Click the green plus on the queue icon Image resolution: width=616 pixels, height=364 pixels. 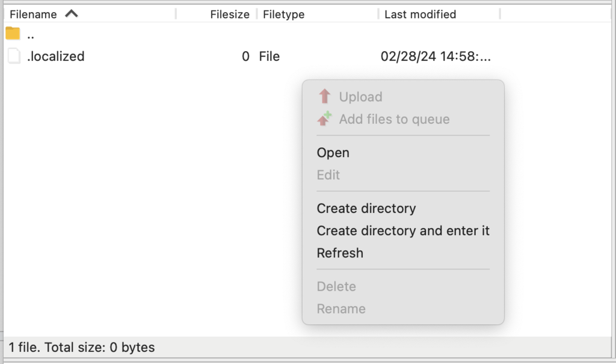pyautogui.click(x=328, y=115)
